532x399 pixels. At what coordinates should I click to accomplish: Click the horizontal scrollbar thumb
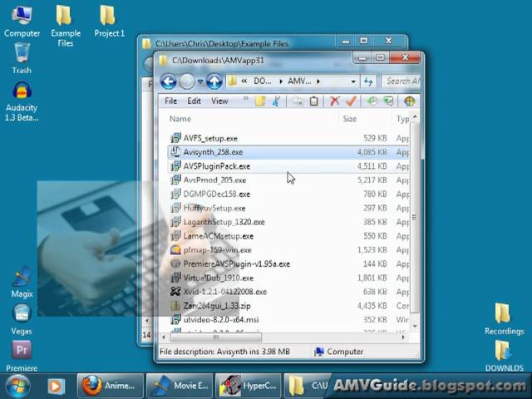click(x=216, y=337)
